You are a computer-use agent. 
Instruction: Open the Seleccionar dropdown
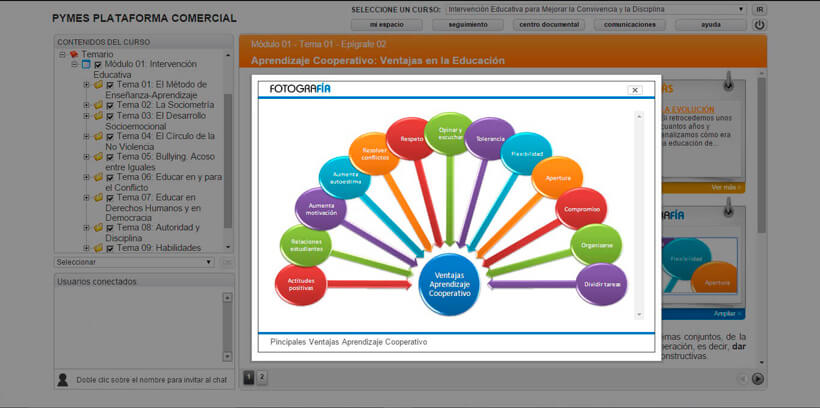[x=134, y=262]
